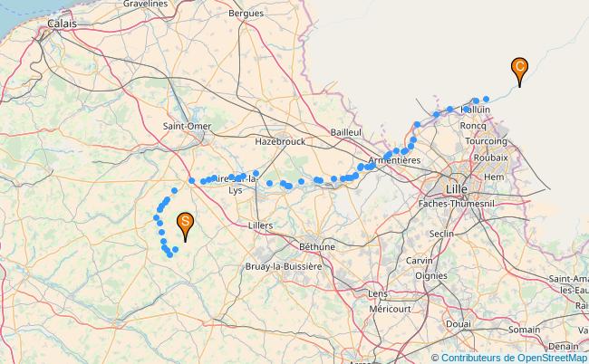The width and height of the screenshot is (589, 364).
Task: Click the Tourcoing city label
Action: [486, 141]
